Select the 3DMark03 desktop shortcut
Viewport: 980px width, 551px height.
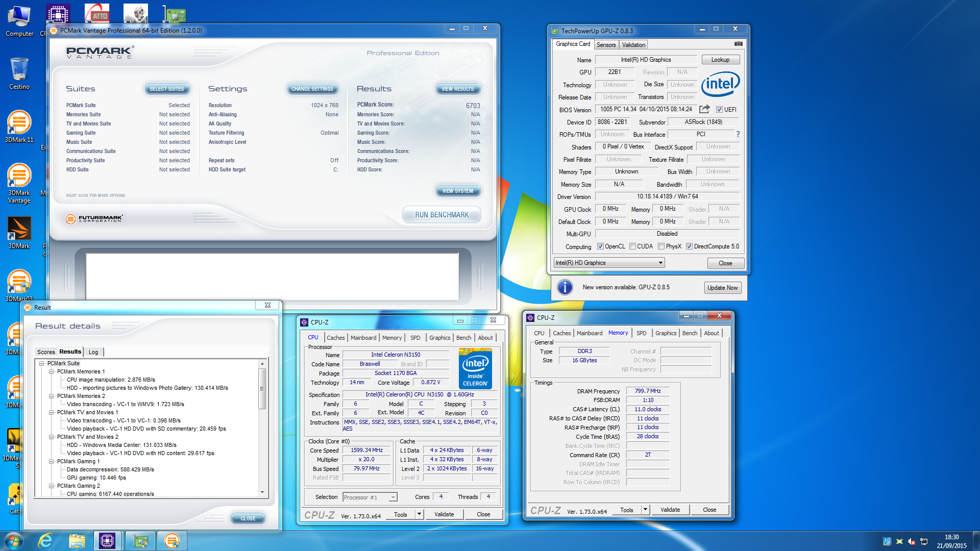[19, 285]
